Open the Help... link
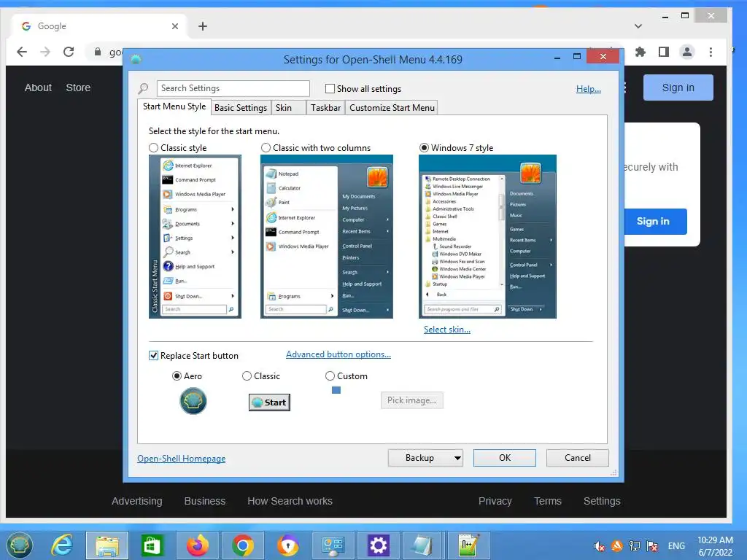The height and width of the screenshot is (560, 747). (589, 89)
